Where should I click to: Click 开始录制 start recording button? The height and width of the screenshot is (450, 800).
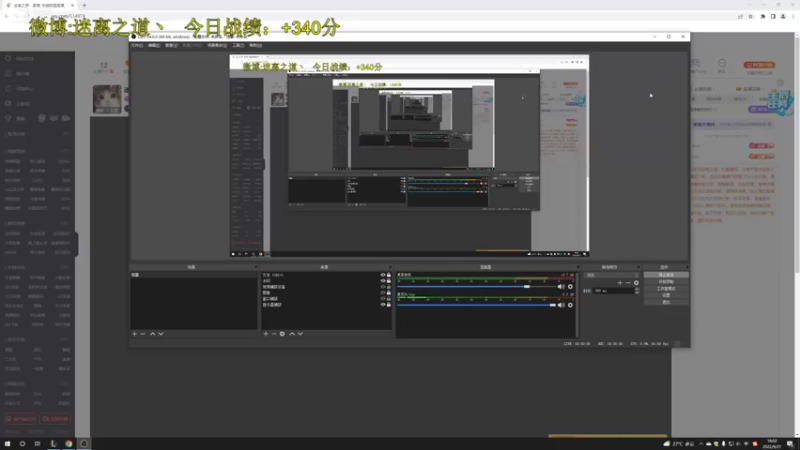click(x=666, y=282)
